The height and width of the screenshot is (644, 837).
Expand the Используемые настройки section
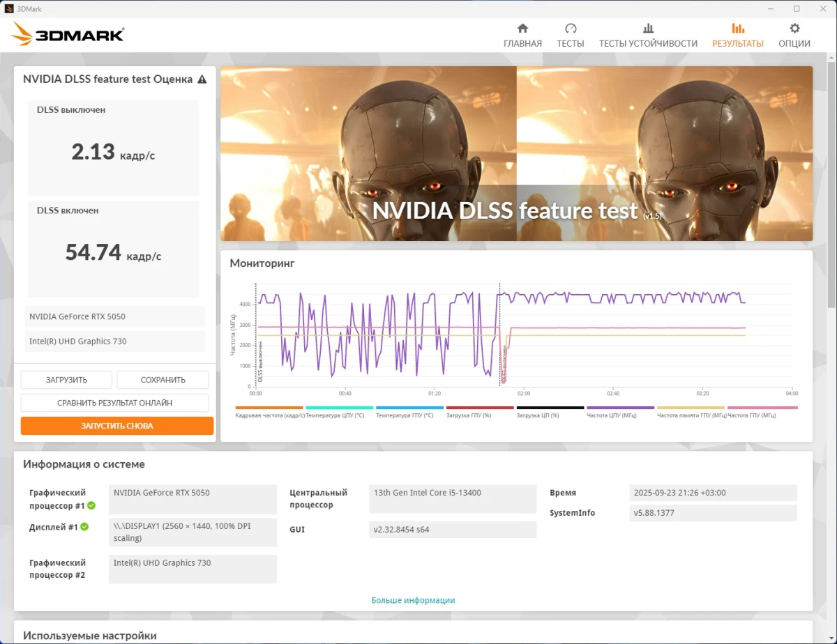(x=90, y=635)
